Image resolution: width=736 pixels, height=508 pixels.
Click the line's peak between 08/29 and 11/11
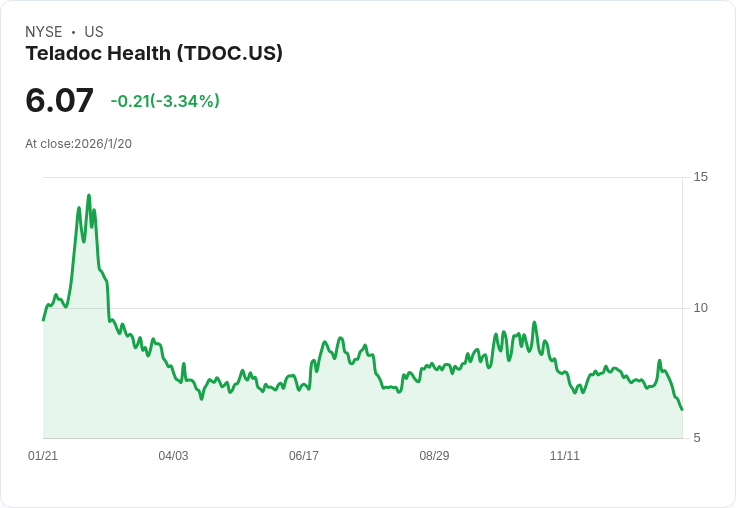(x=535, y=322)
